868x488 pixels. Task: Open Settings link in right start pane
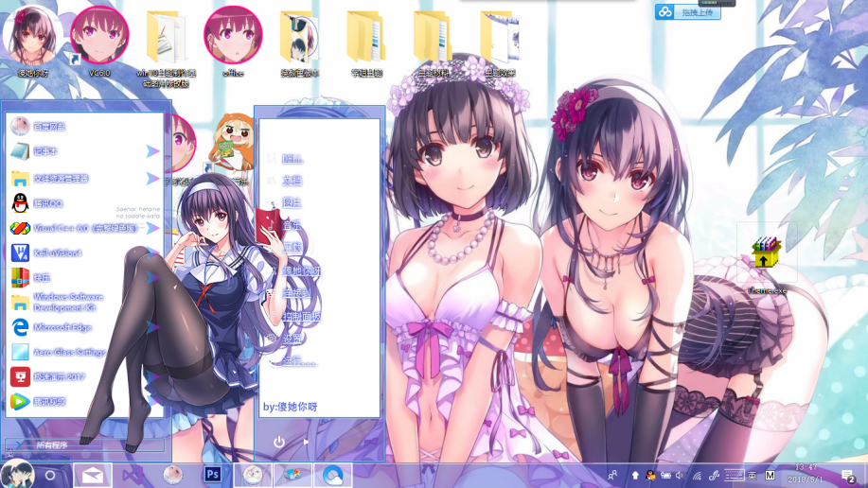(x=292, y=339)
